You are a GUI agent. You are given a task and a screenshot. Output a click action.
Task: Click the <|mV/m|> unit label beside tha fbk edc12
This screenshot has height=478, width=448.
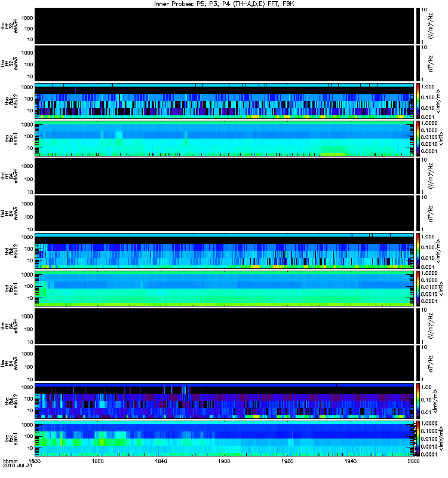tap(438, 101)
